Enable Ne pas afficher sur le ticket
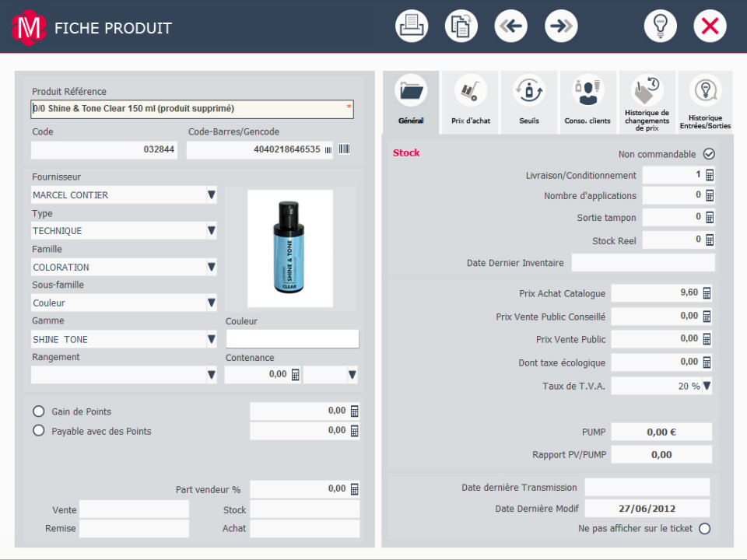This screenshot has width=747, height=560. point(705,529)
